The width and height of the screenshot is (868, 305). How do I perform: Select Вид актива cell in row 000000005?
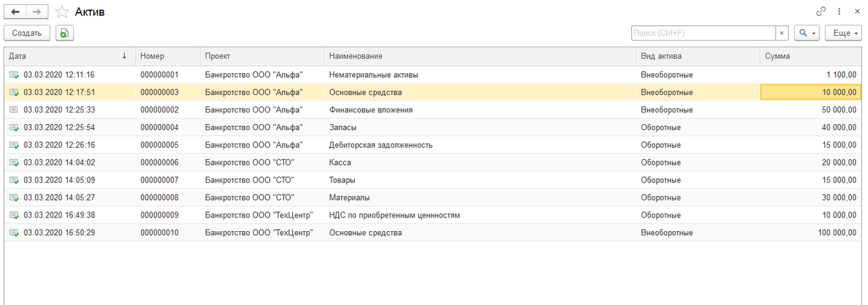pyautogui.click(x=698, y=145)
